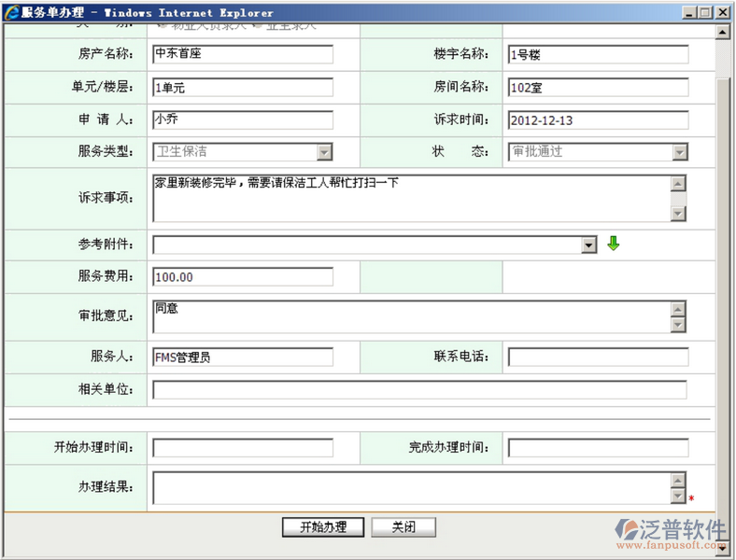This screenshot has width=736, height=560.
Task: Open the 参考附件 attachment dropdown
Action: (x=588, y=245)
